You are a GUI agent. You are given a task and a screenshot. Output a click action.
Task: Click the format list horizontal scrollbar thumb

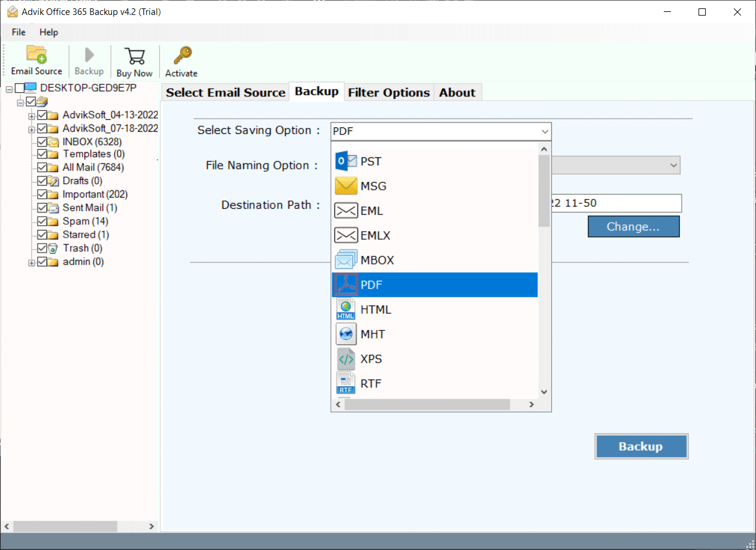(427, 405)
